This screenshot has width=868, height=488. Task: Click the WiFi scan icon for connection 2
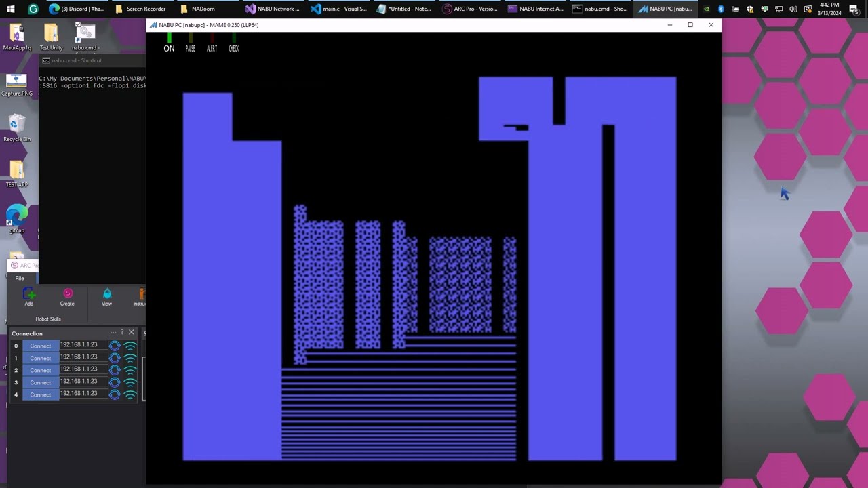pyautogui.click(x=130, y=370)
